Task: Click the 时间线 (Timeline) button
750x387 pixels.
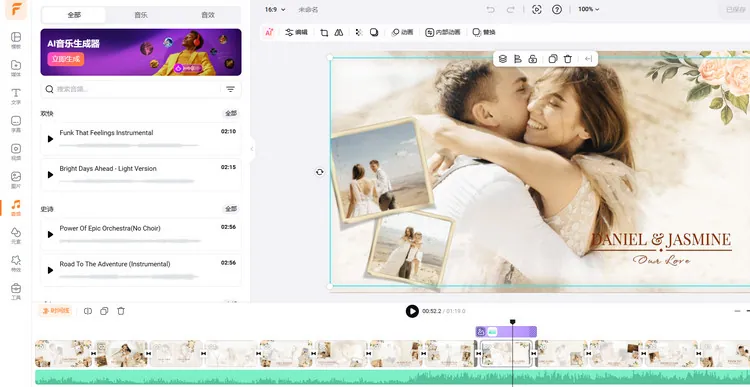Action: click(55, 311)
